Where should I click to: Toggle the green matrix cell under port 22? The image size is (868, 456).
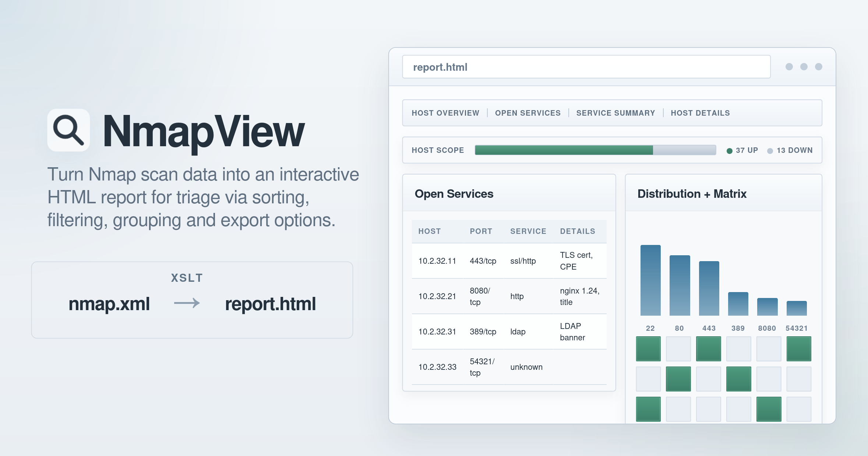(x=648, y=349)
